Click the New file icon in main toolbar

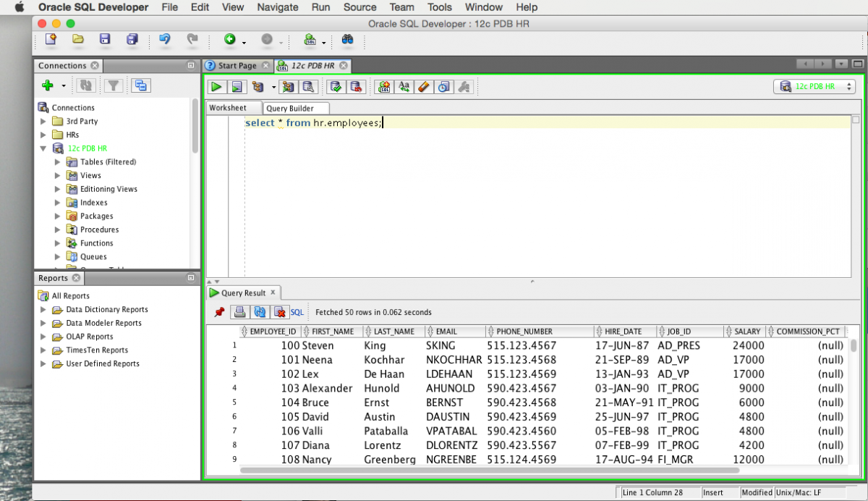point(51,39)
